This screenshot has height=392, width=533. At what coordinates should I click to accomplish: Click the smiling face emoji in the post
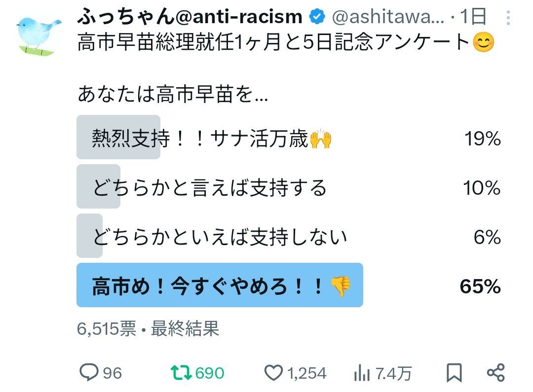point(483,43)
